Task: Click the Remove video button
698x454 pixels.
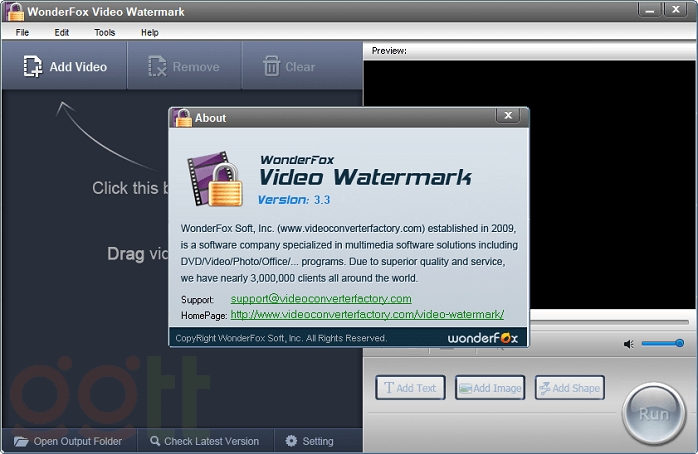Action: tap(184, 67)
